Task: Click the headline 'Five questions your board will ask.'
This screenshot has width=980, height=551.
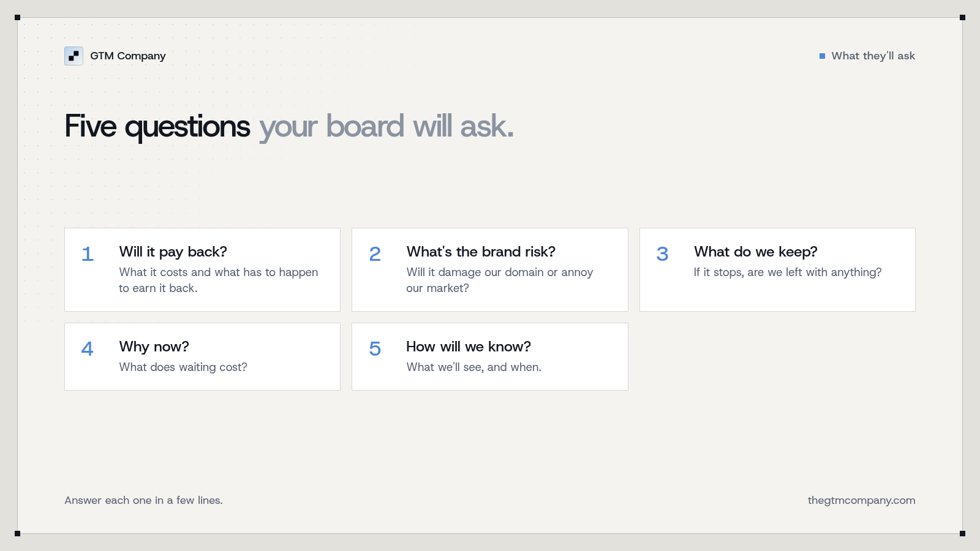Action: pos(289,127)
